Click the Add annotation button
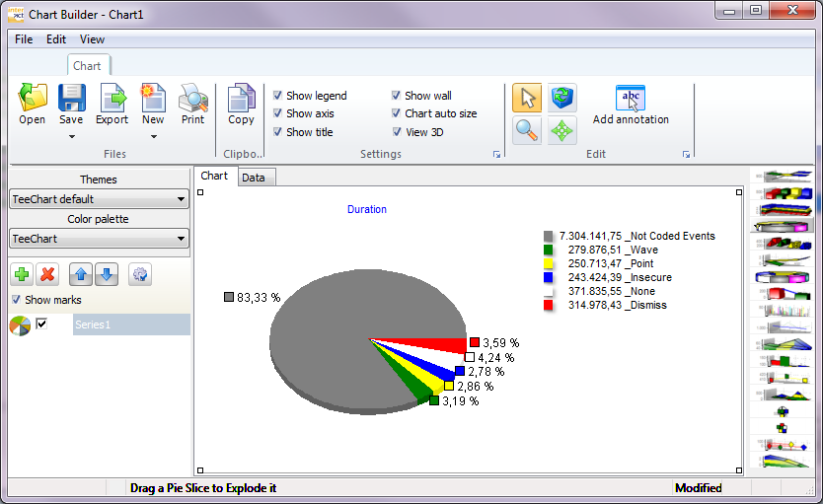 [x=631, y=105]
